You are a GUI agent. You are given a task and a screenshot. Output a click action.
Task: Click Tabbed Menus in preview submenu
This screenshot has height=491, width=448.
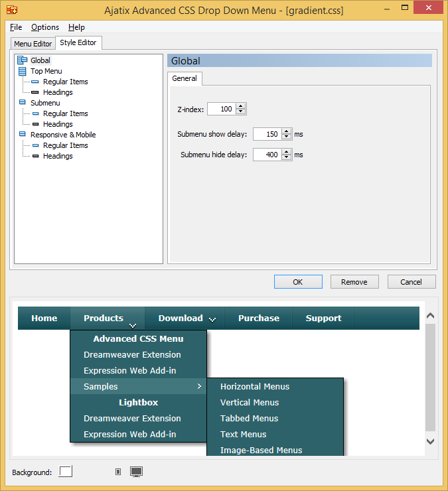pyautogui.click(x=275, y=419)
